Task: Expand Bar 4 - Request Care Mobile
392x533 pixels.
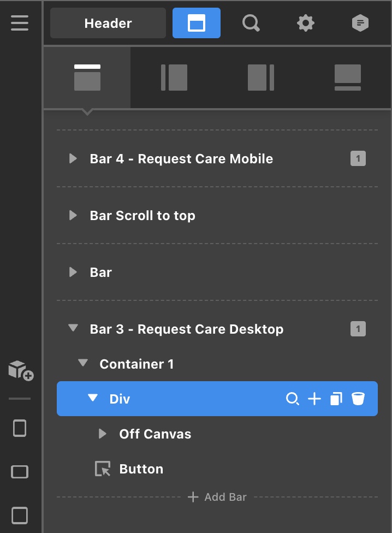Action: pyautogui.click(x=73, y=159)
